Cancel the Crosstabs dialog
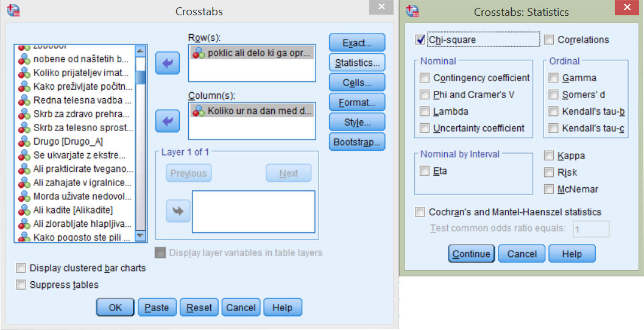This screenshot has width=644, height=330. (241, 307)
